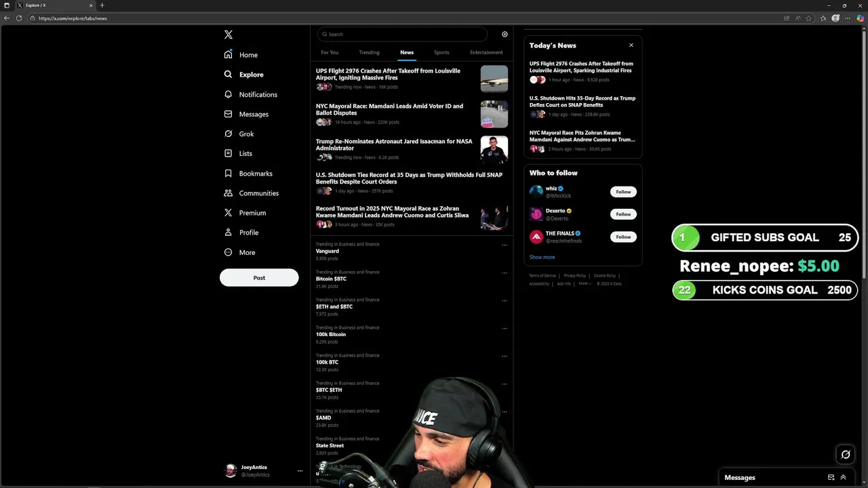Follow the whiz account
Viewport: 868px width, 488px height.
tap(623, 192)
